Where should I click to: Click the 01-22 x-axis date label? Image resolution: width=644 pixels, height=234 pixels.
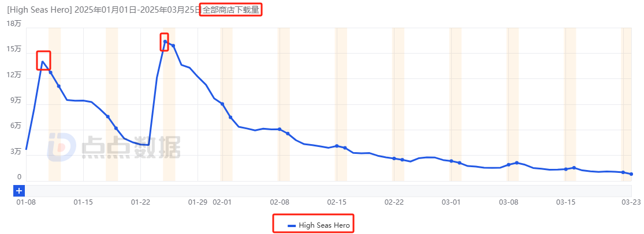141,202
